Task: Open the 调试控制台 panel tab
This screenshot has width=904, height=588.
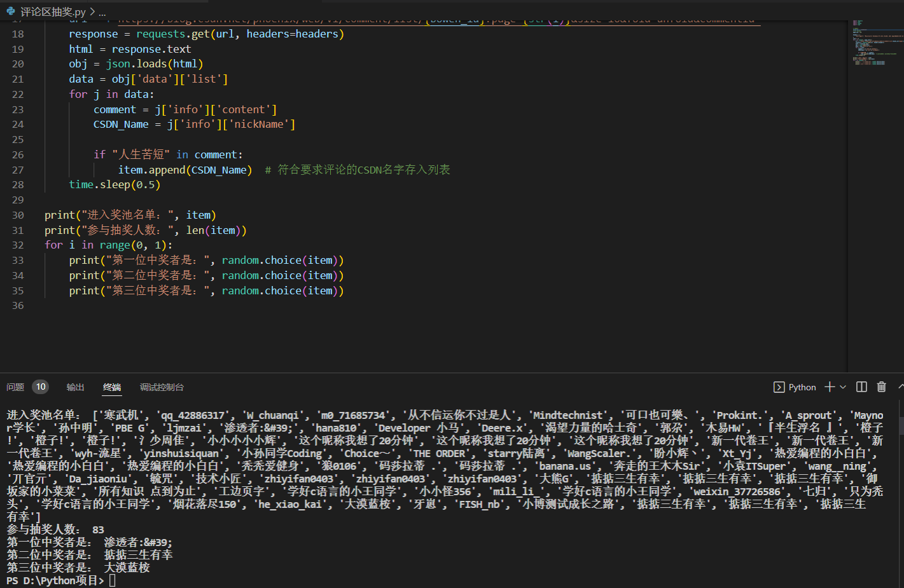Action: [x=162, y=387]
